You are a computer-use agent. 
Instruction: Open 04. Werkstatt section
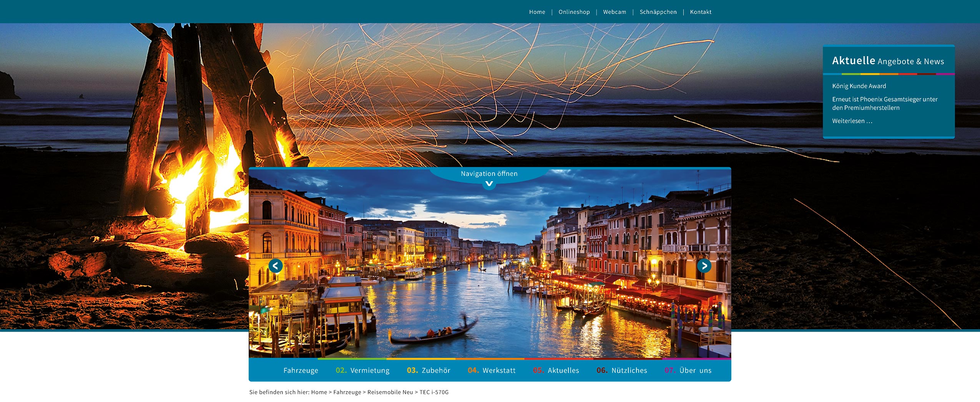click(492, 370)
